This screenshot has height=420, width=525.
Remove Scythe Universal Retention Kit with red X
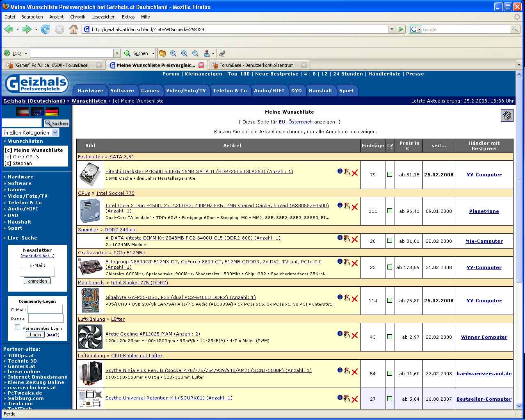[x=355, y=399]
